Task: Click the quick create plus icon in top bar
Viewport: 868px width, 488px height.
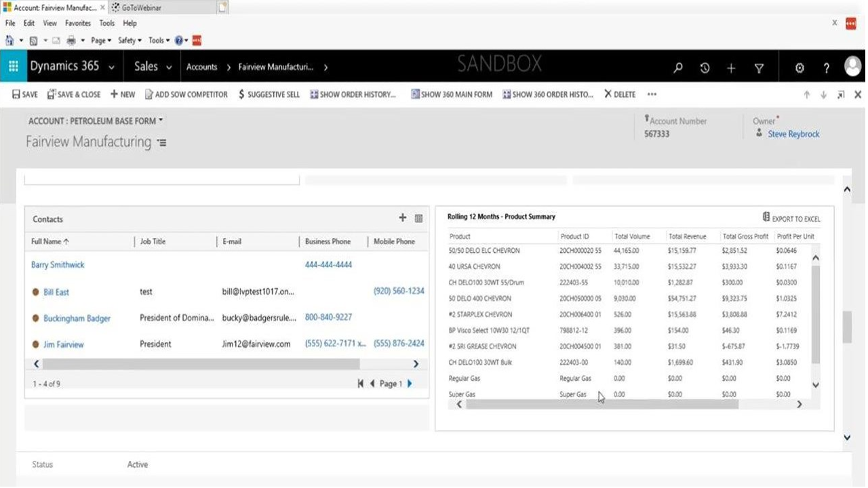Action: pos(731,68)
